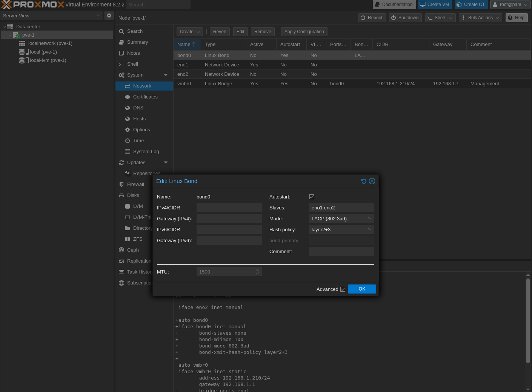
Task: Select DNS in the System submenu
Action: pyautogui.click(x=138, y=108)
